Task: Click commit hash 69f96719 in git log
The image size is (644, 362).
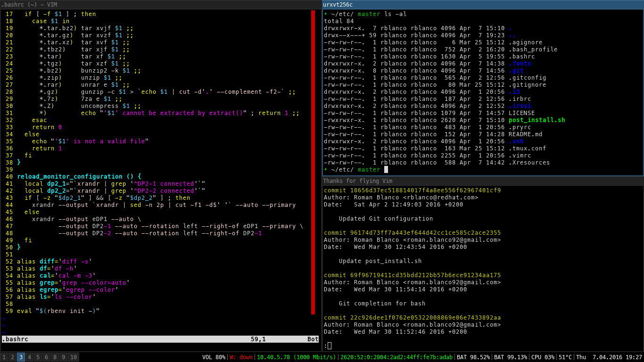Action: pos(426,275)
